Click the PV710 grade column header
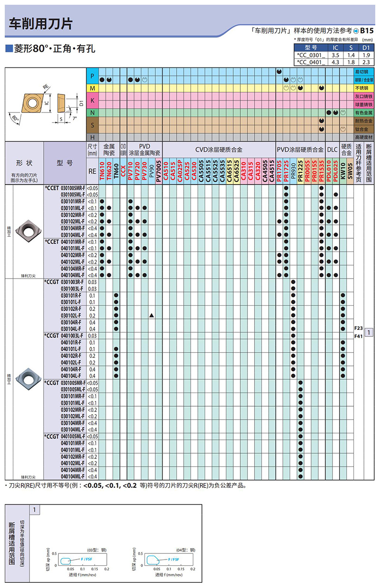 pyautogui.click(x=130, y=171)
